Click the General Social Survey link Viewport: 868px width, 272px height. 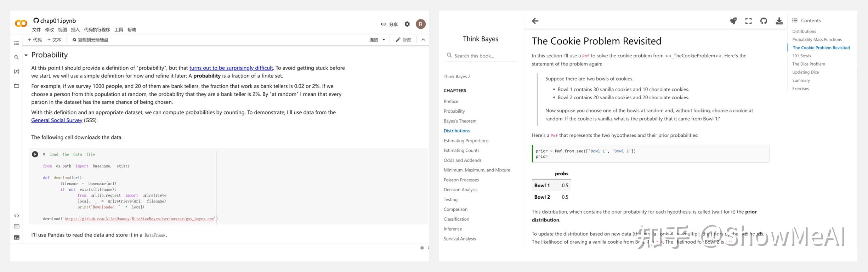(57, 120)
